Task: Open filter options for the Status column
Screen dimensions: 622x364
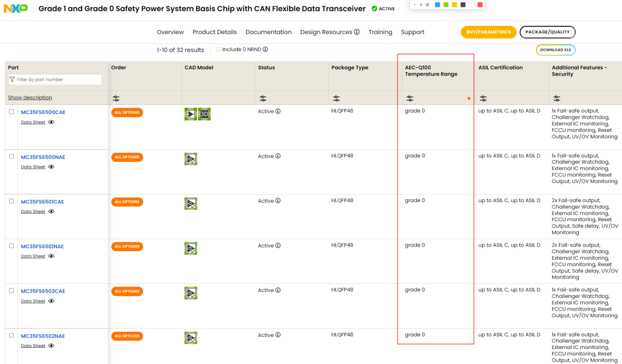Action: pyautogui.click(x=263, y=98)
